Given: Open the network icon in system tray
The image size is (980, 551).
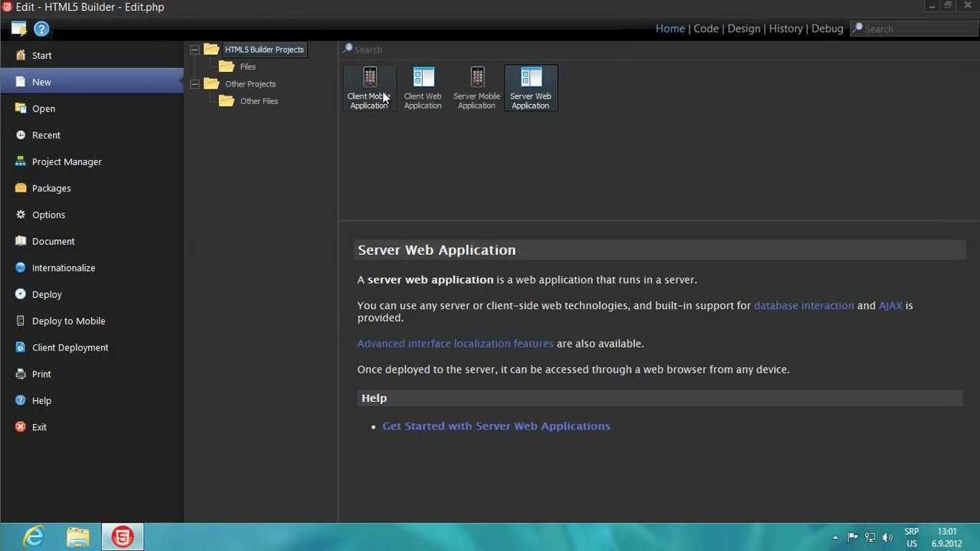Looking at the screenshot, I should (x=870, y=537).
